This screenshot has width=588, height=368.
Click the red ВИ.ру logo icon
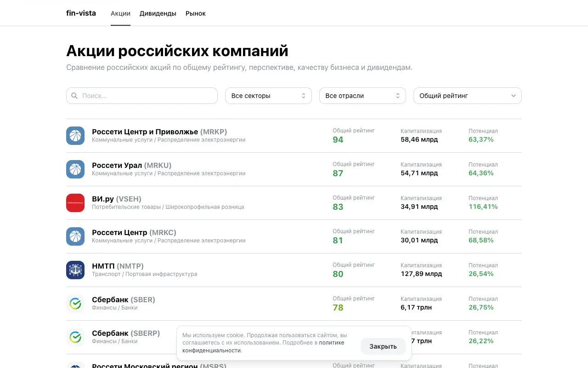click(x=75, y=203)
